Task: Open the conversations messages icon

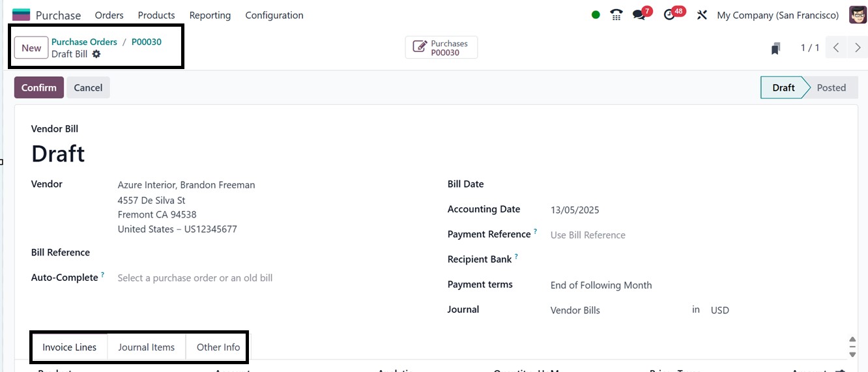Action: pos(639,15)
